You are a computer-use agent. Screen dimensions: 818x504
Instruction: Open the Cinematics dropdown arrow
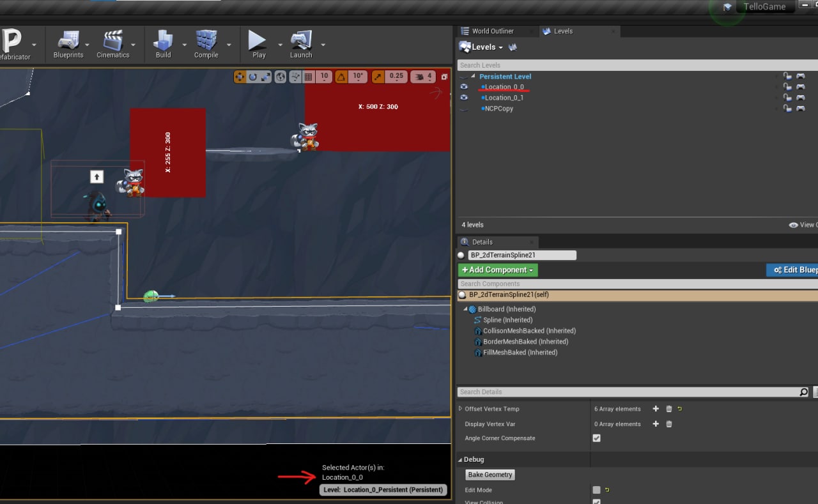point(133,45)
